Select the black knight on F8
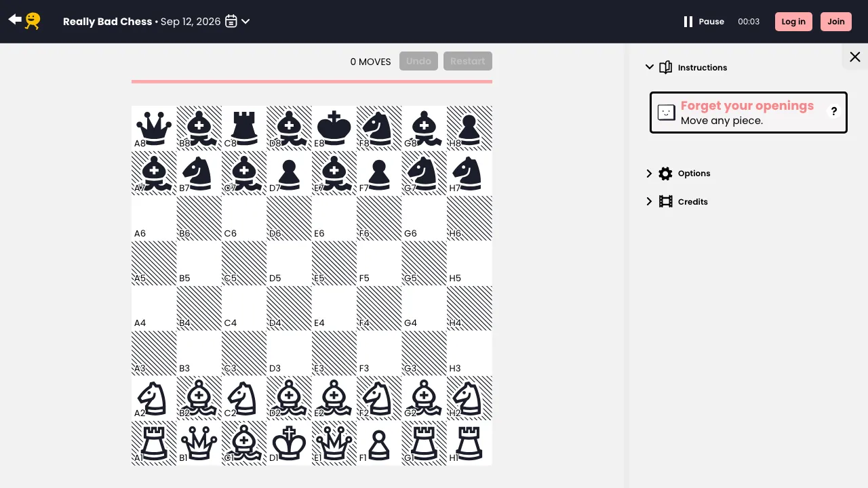This screenshot has width=868, height=488. [x=379, y=128]
